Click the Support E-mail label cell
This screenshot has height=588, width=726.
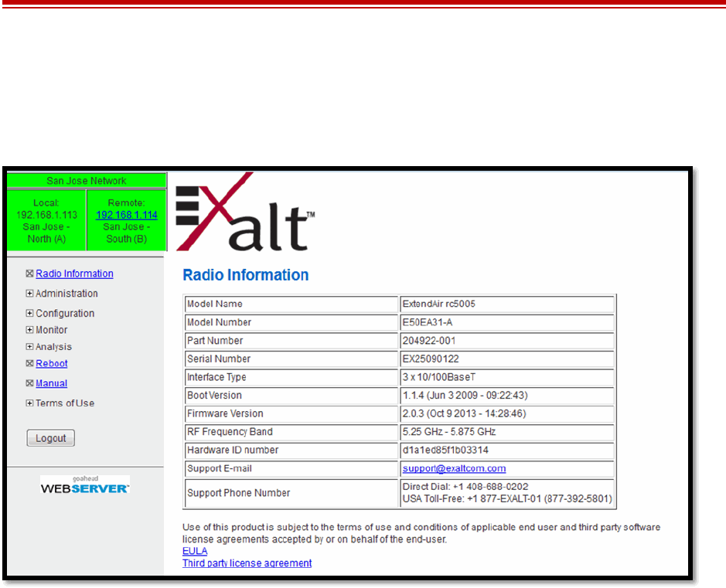click(291, 468)
